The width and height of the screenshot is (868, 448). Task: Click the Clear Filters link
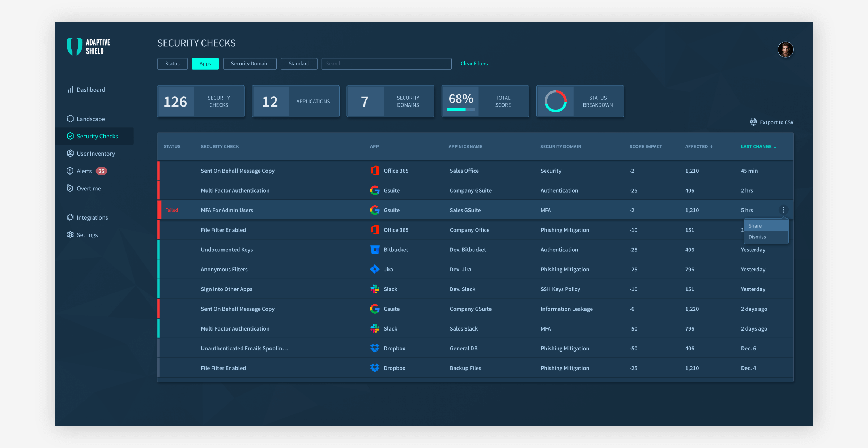point(474,64)
